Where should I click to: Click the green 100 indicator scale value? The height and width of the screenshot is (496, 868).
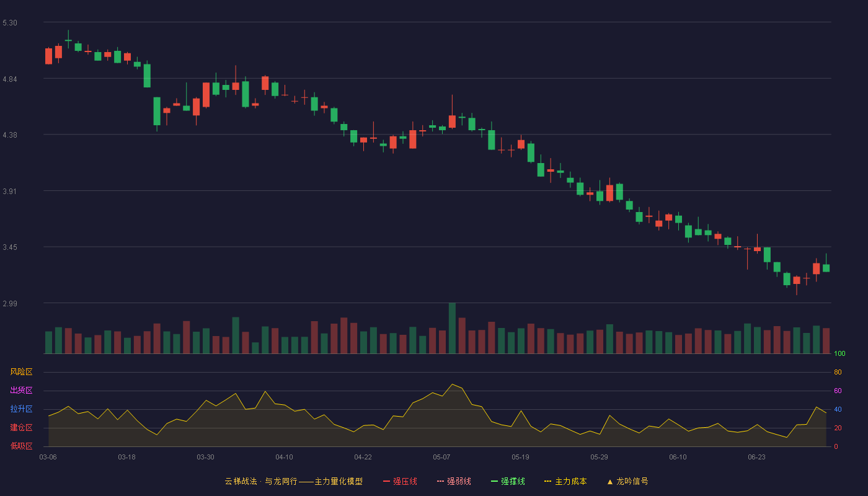tap(839, 354)
